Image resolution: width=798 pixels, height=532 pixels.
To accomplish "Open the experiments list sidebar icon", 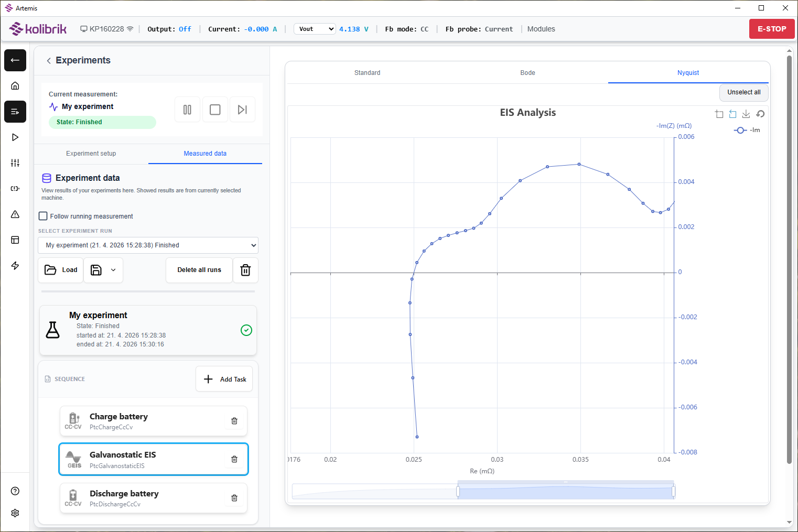I will click(x=15, y=112).
